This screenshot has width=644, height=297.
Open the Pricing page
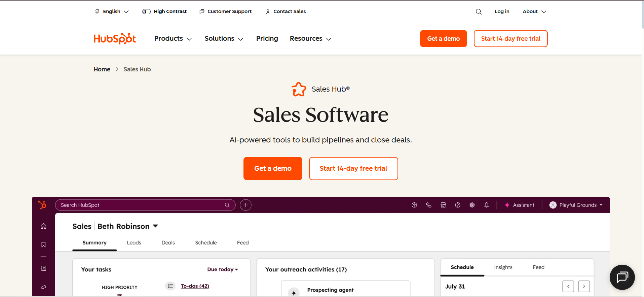coord(267,39)
